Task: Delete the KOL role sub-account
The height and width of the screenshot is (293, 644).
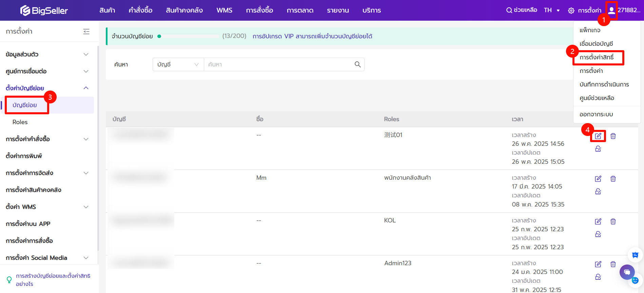Action: (x=613, y=221)
